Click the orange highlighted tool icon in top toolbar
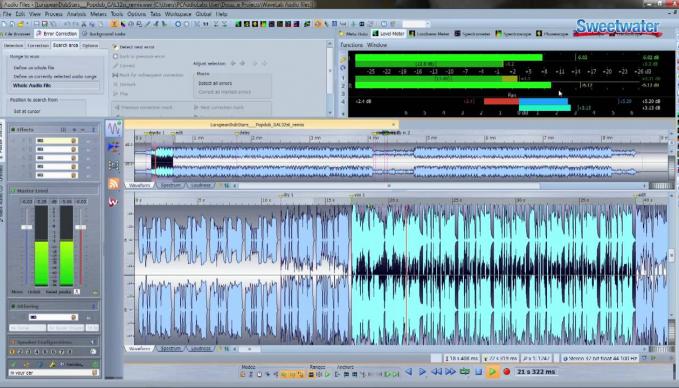 [x=114, y=24]
